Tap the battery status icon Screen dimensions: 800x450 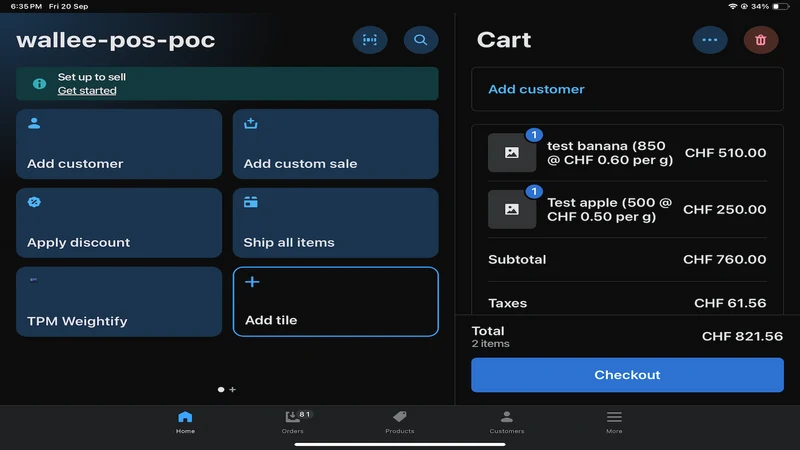click(x=780, y=6)
